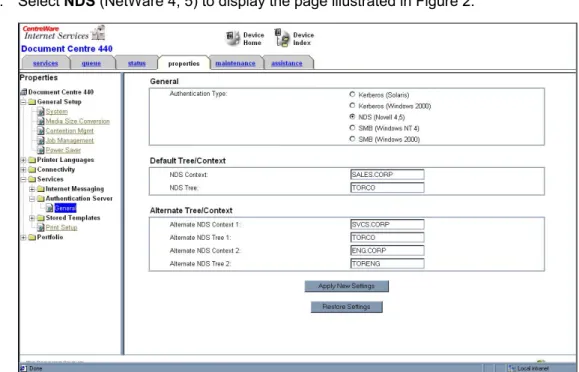The width and height of the screenshot is (579, 372).
Task: Switch to the status tab
Action: [137, 63]
